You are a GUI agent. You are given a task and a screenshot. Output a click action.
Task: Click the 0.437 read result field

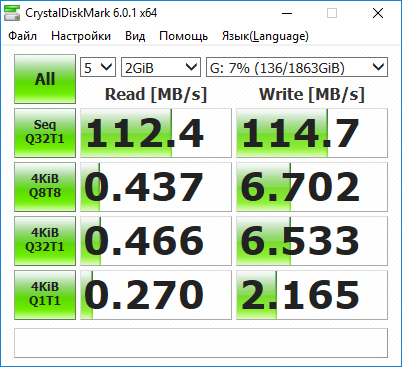click(156, 187)
